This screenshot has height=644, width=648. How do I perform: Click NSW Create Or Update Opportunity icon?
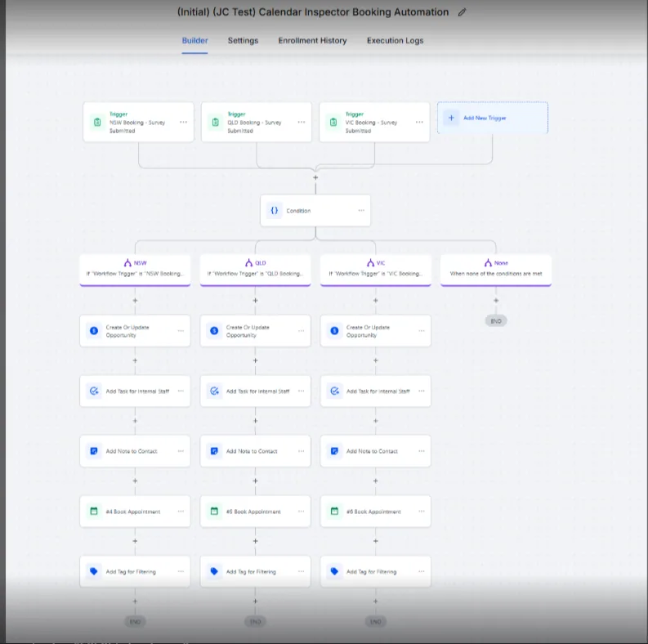tap(94, 331)
